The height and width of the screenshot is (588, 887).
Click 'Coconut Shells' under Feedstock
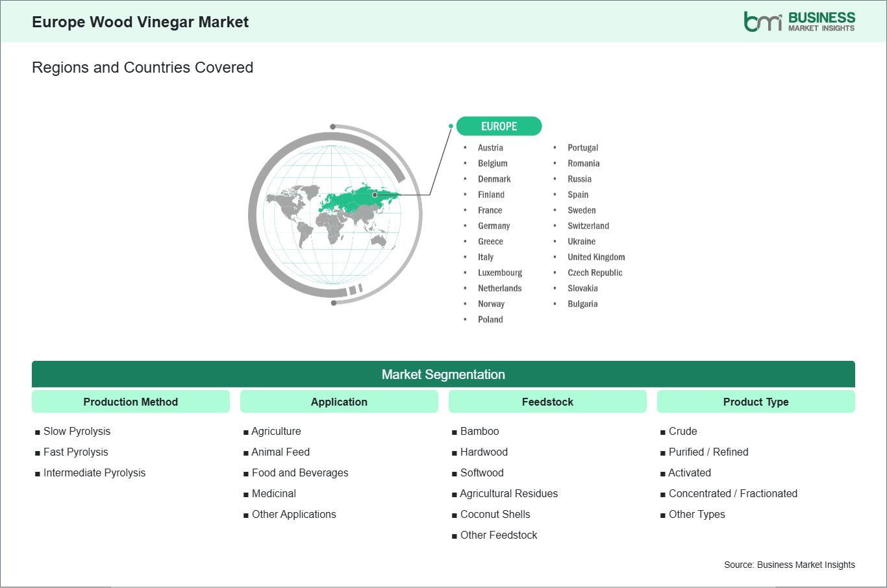click(495, 515)
